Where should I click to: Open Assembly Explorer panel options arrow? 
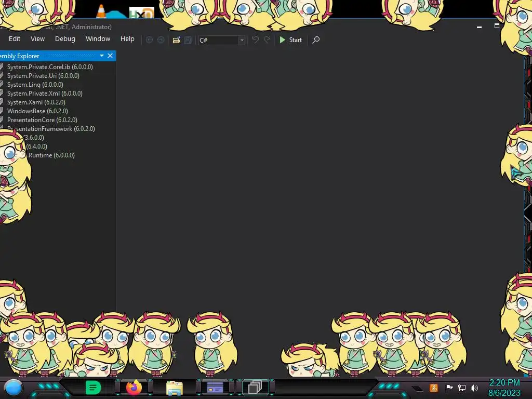click(102, 56)
